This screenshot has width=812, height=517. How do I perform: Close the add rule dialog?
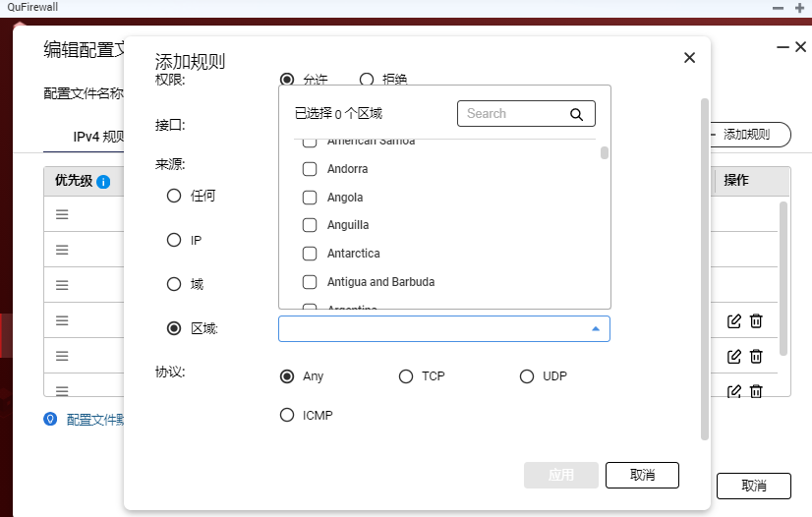(689, 57)
